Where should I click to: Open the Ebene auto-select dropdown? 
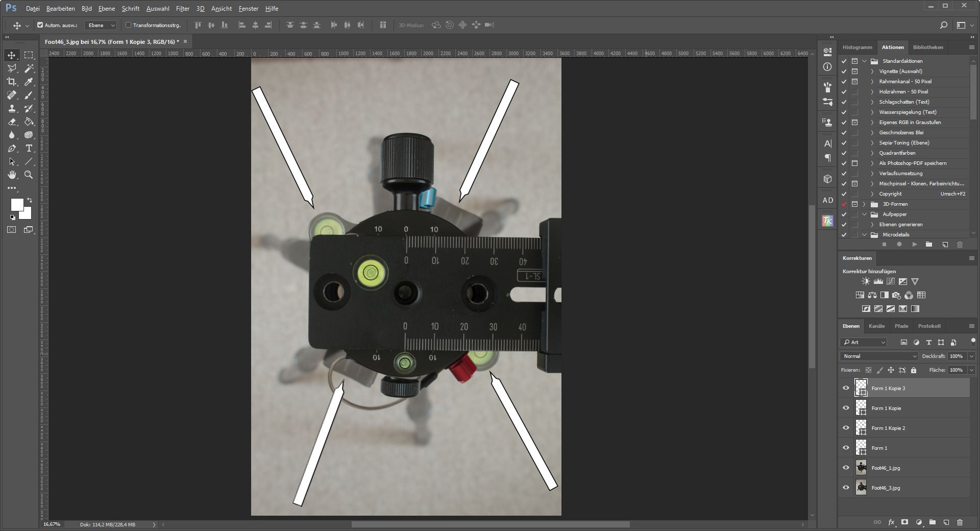[101, 25]
